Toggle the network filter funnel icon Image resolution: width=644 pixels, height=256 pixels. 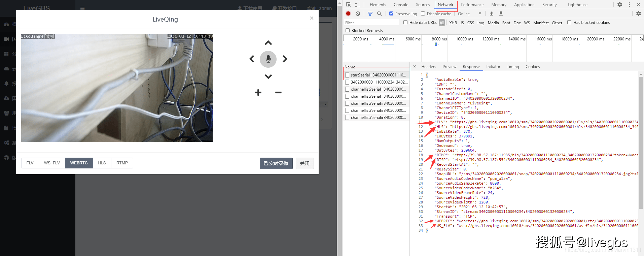[370, 14]
